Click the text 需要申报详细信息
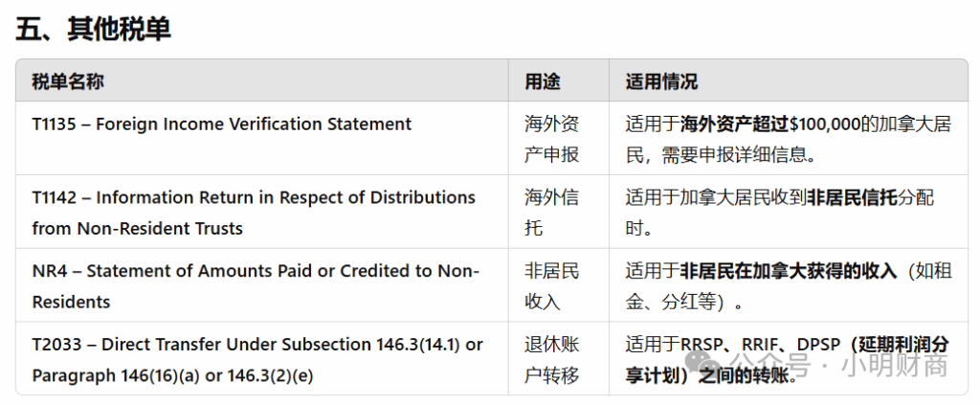 737,154
